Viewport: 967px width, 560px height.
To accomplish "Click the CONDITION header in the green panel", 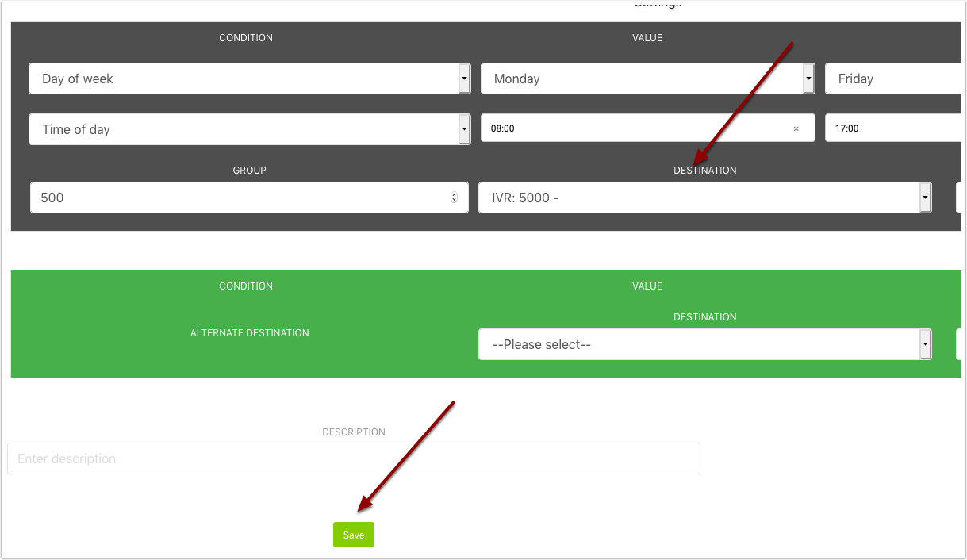I will pos(246,286).
